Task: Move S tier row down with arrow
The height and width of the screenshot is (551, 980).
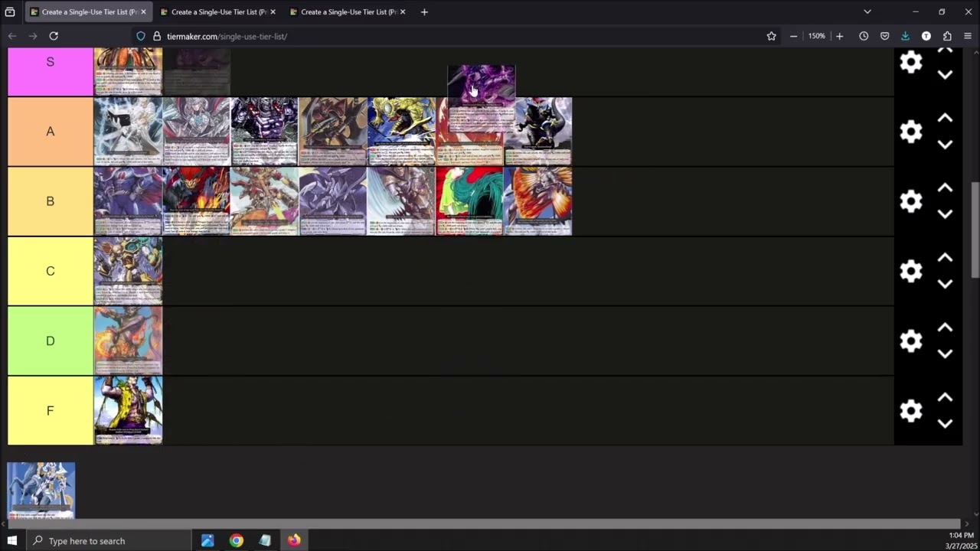Action: [945, 75]
